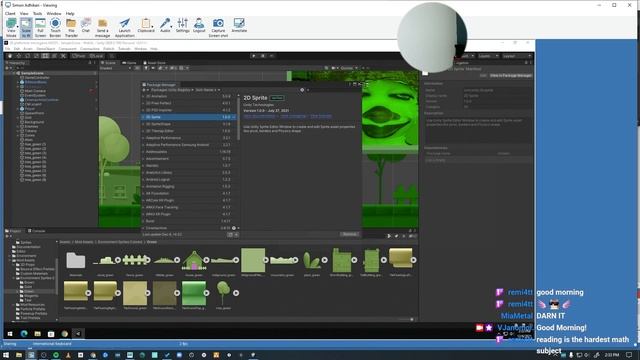
Task: Select Green folder in Project tree
Action: 29,291
